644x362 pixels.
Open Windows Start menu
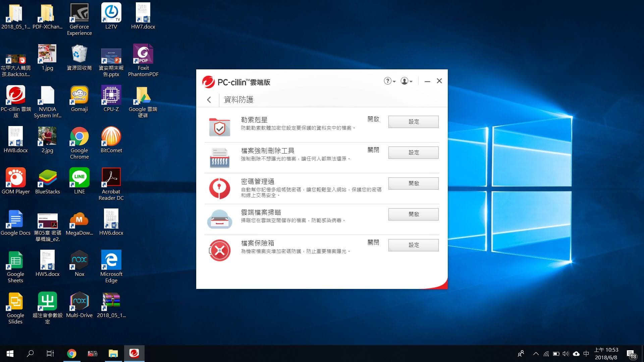click(10, 354)
